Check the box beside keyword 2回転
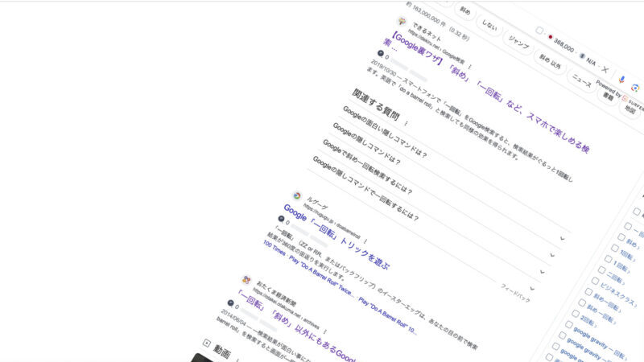The image size is (644, 362). (576, 314)
